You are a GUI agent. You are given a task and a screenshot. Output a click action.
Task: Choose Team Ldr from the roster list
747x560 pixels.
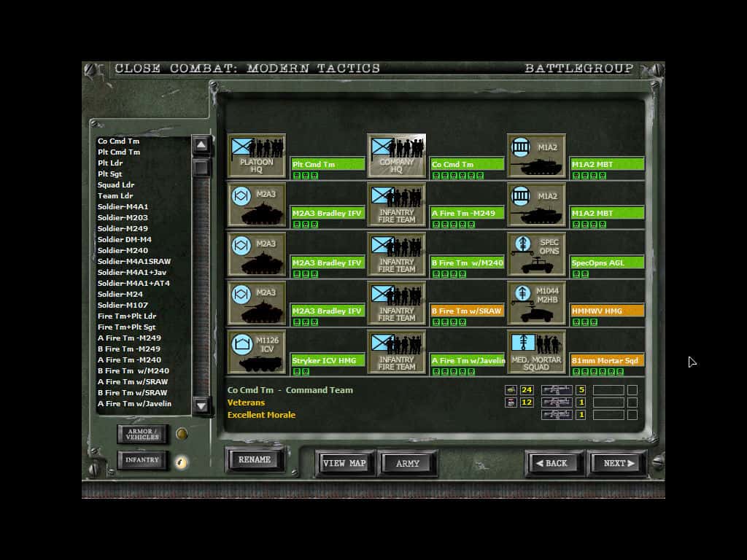115,195
